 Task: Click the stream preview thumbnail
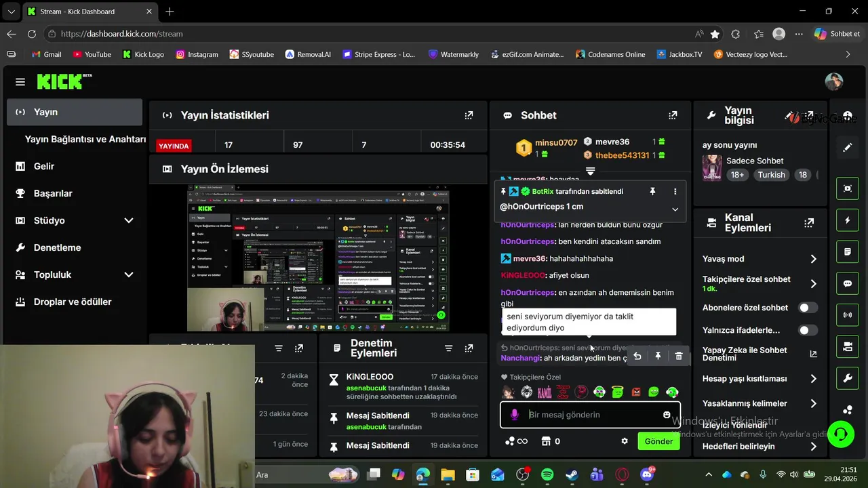click(x=318, y=258)
